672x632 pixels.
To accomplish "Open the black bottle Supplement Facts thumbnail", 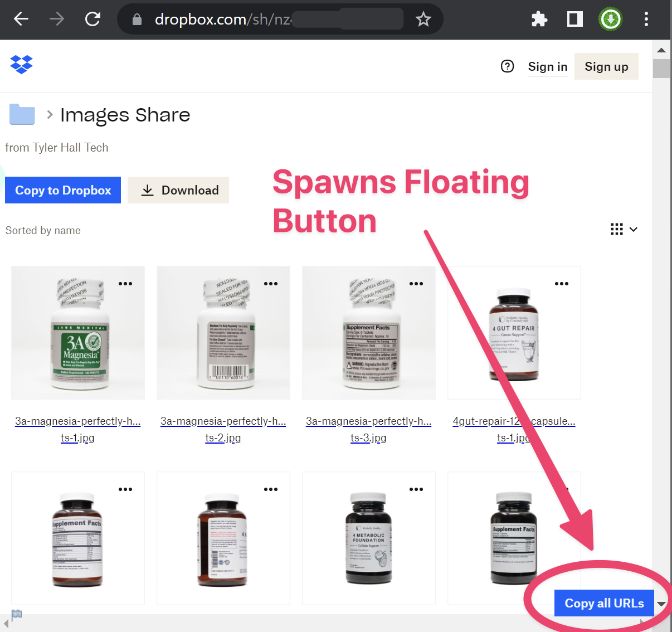I will 514,538.
